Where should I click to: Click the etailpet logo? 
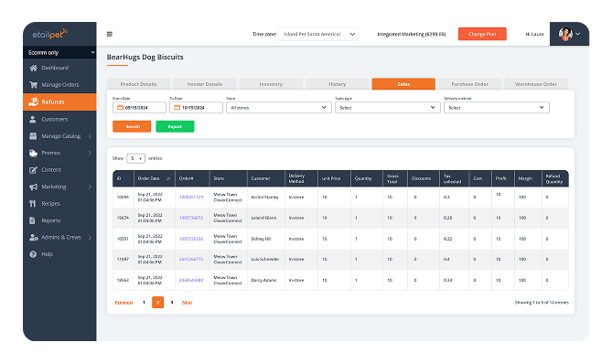[x=50, y=34]
